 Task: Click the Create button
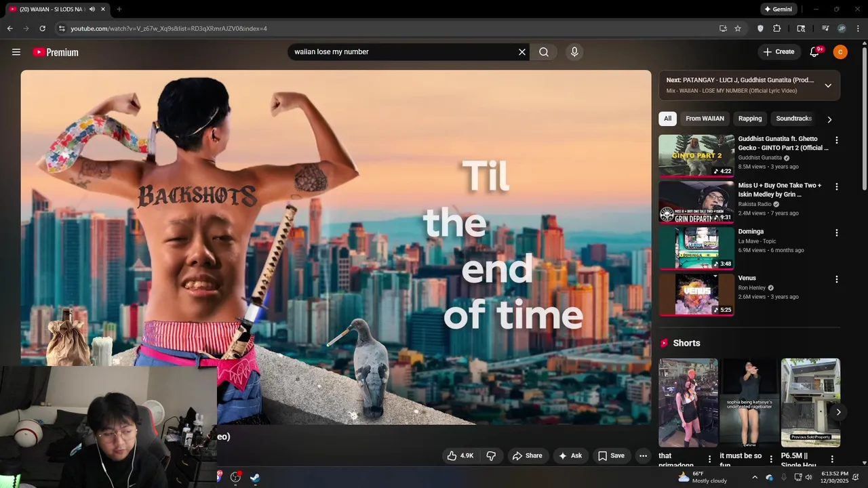[x=778, y=52]
